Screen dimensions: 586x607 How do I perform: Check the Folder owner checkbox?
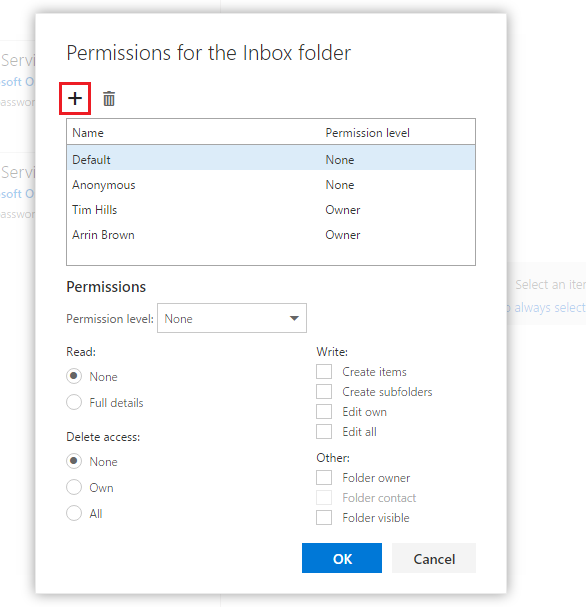click(324, 477)
